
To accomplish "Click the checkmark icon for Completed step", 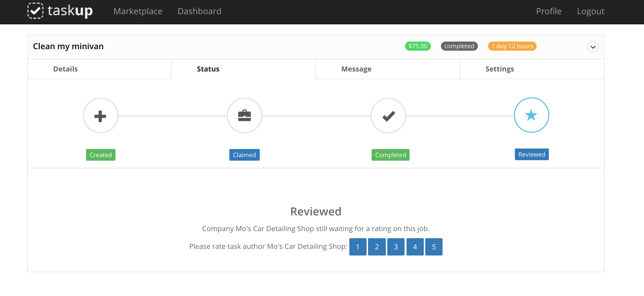I will tap(388, 116).
